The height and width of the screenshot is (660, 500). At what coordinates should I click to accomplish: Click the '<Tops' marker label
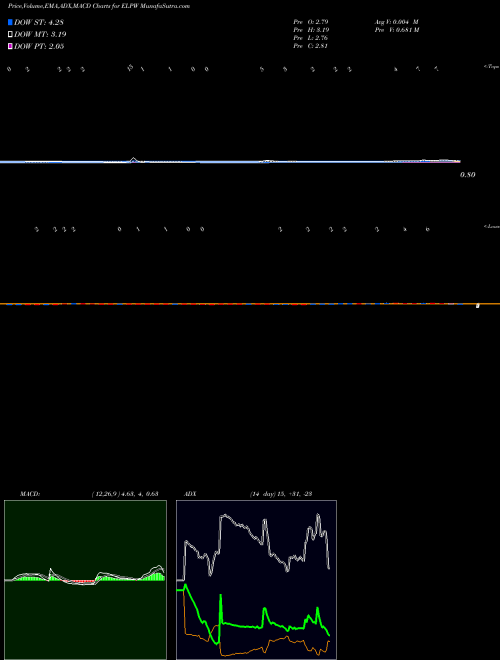pos(492,67)
